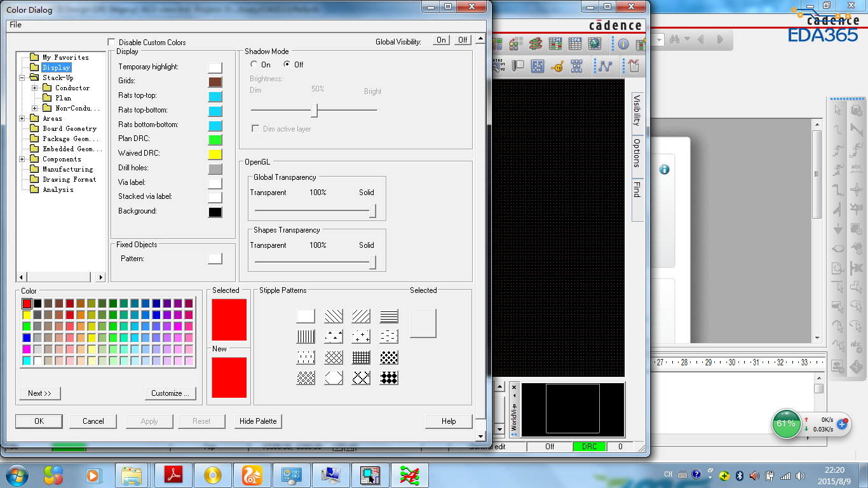This screenshot has height=488, width=868.
Task: Click the Hide Palette button
Action: point(257,421)
